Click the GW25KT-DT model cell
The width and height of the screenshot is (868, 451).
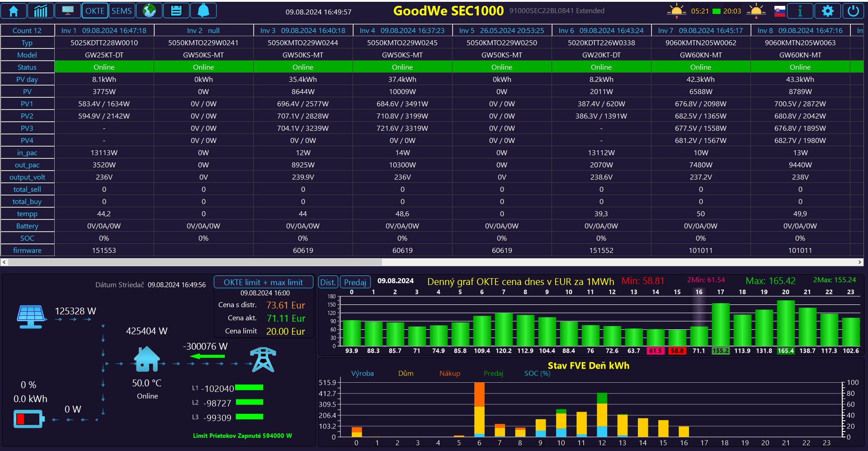pyautogui.click(x=104, y=55)
